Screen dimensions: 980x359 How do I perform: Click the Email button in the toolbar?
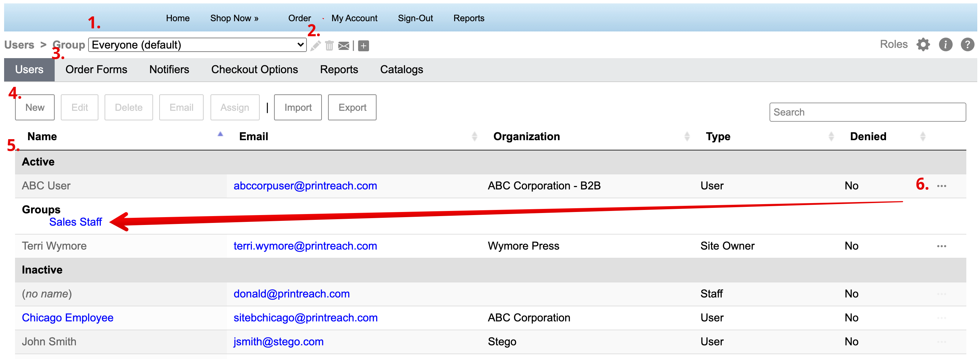coord(181,108)
